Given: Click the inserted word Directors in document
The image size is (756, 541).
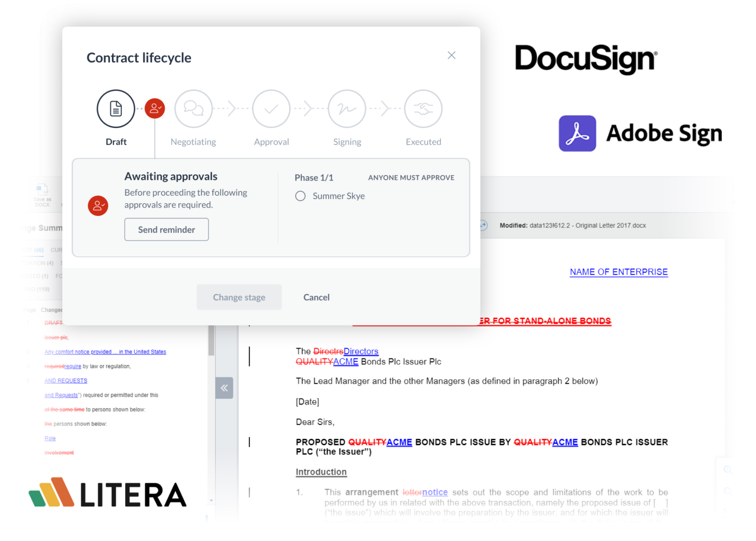Looking at the screenshot, I should (x=361, y=351).
